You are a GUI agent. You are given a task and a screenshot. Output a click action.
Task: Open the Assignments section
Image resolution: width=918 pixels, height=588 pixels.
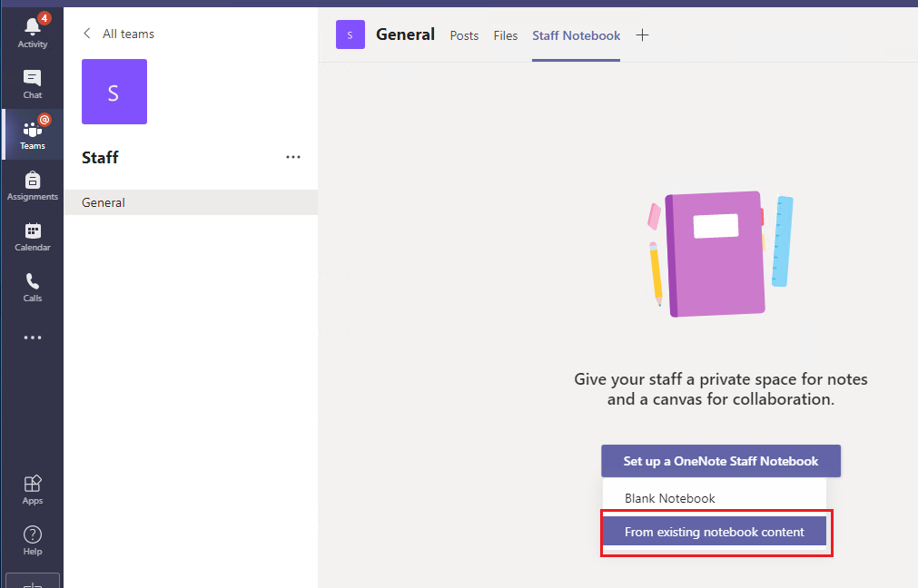coord(32,185)
